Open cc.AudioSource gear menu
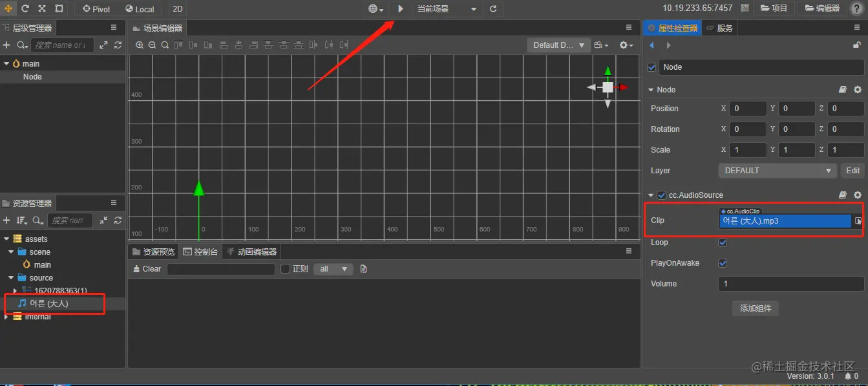 (x=858, y=195)
